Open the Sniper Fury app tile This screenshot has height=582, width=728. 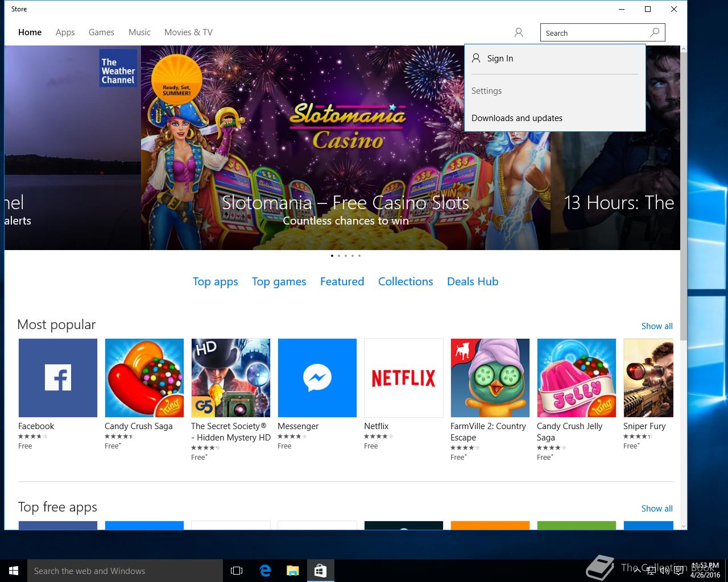coord(648,378)
